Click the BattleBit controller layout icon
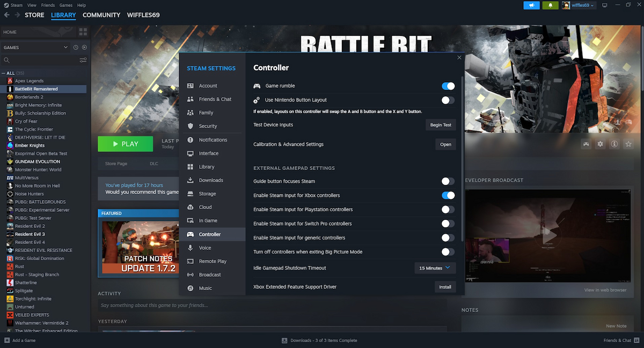644x348 pixels. click(586, 144)
